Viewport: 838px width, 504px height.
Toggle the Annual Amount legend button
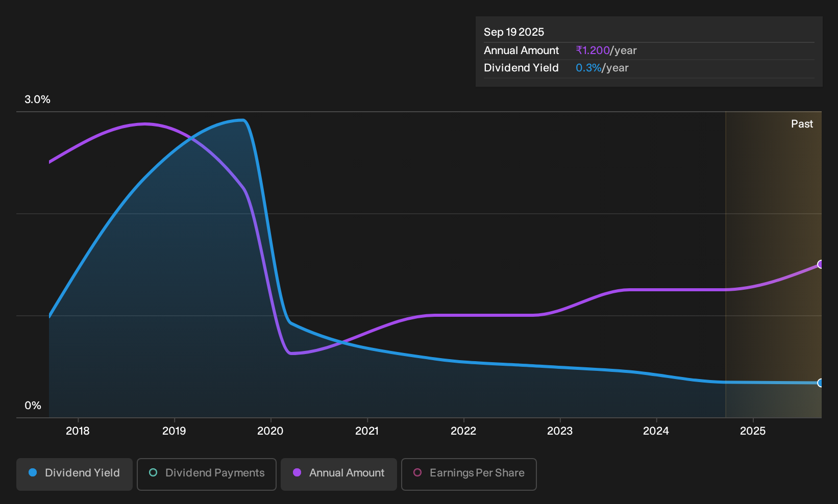point(339,474)
